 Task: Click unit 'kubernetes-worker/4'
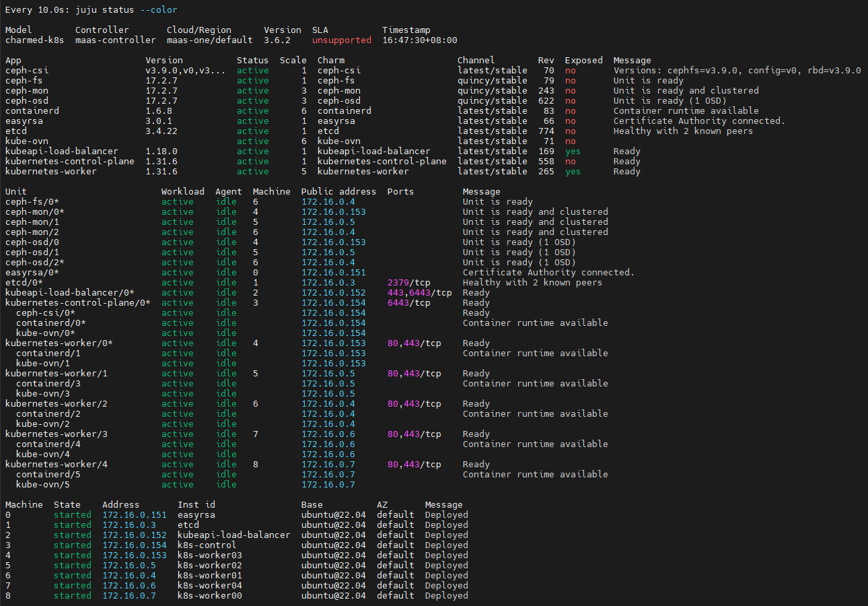[x=57, y=465]
